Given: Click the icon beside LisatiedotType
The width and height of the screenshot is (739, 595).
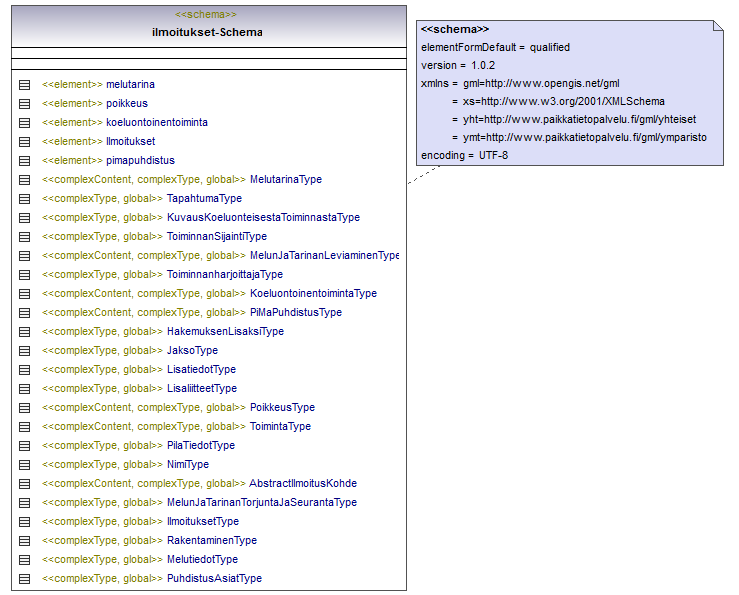Looking at the screenshot, I should coord(25,370).
